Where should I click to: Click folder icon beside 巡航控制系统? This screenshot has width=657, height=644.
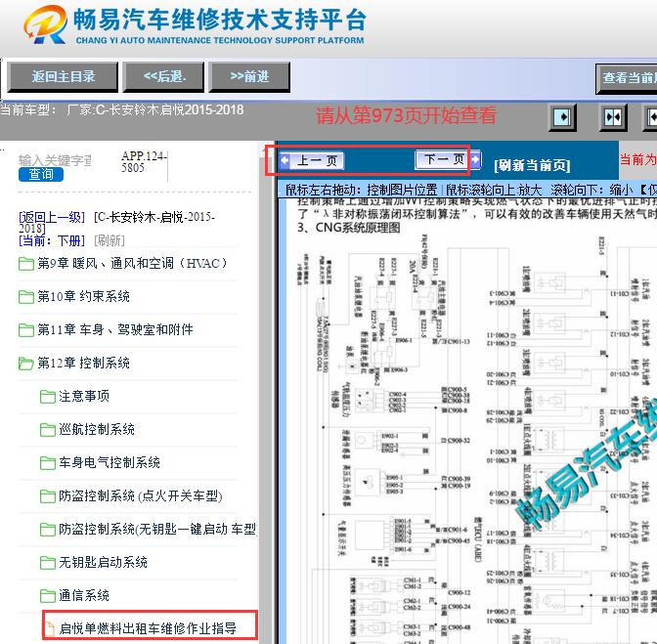tap(47, 430)
